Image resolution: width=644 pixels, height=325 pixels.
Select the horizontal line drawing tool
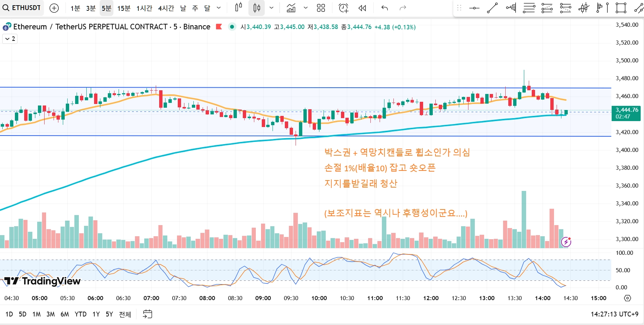[474, 8]
